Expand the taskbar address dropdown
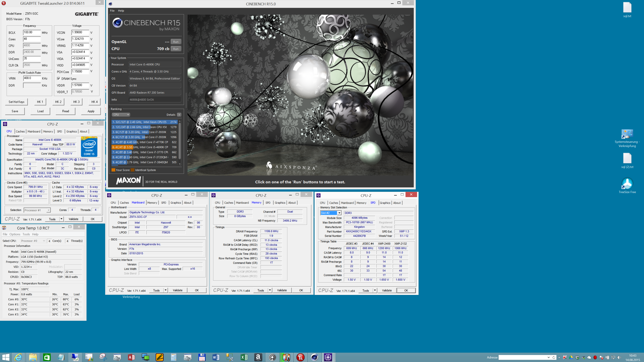Screen dimensions: 644x362 pyautogui.click(x=549, y=357)
